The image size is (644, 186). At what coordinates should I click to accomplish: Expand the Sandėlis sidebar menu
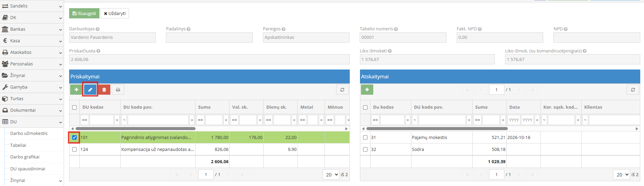32,6
